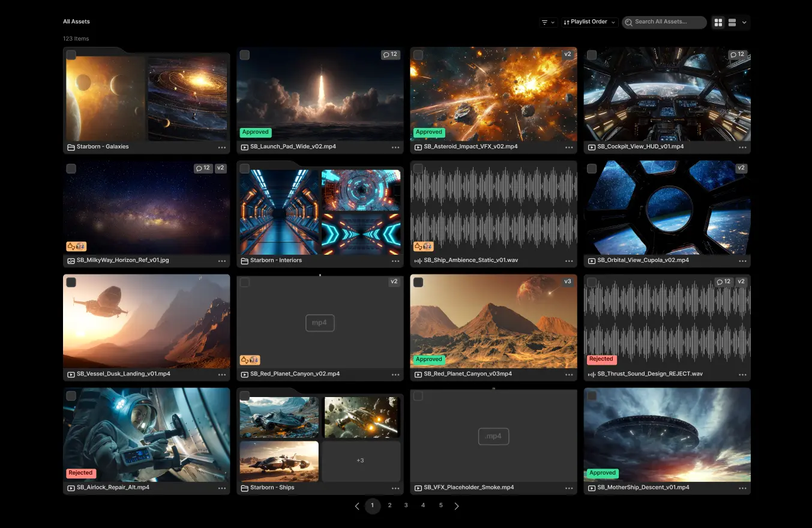The width and height of the screenshot is (812, 528).
Task: Open the three-dot menu for SB_MotherShip_Descent_v01.mp4
Action: coord(742,488)
